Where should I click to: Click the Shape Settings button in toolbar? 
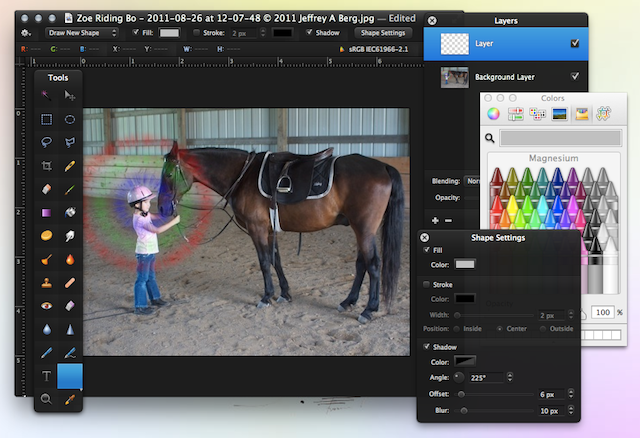382,32
